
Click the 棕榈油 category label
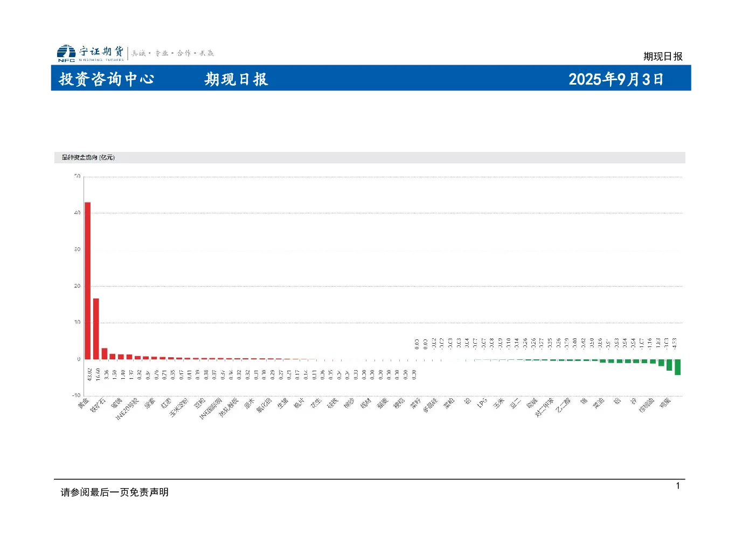pos(647,405)
